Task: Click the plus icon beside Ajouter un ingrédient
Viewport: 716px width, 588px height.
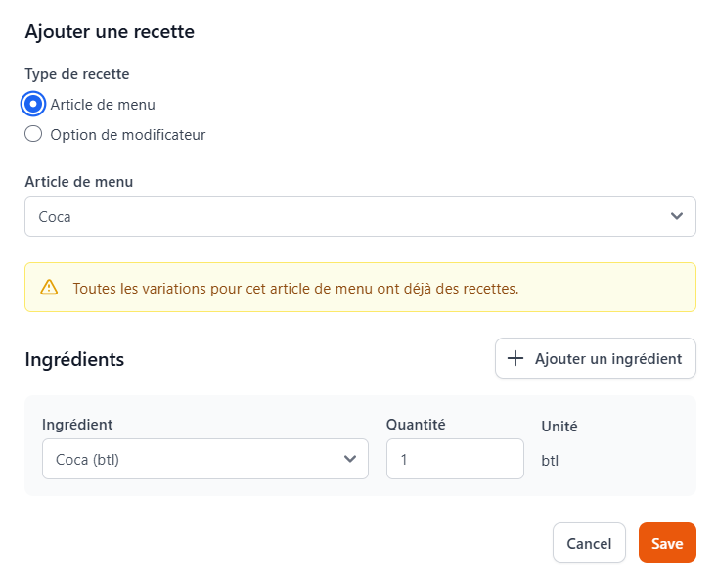Action: point(515,358)
